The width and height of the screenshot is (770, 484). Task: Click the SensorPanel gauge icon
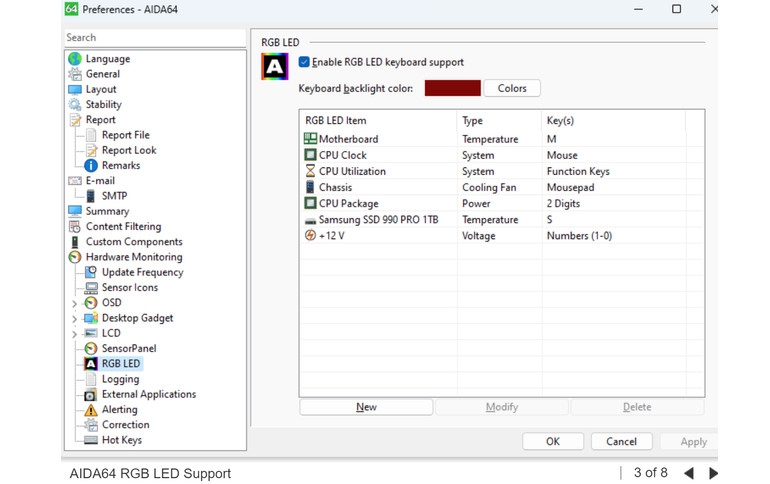coord(91,349)
